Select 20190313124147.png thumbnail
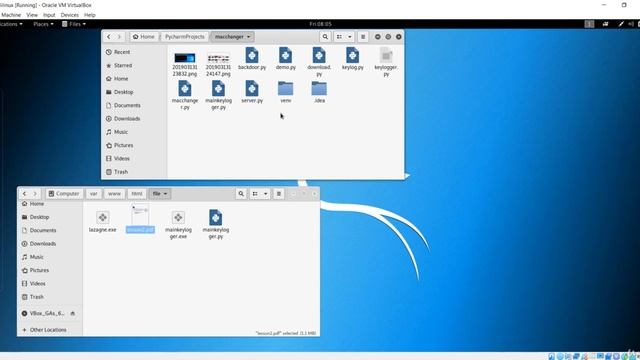 [x=218, y=58]
